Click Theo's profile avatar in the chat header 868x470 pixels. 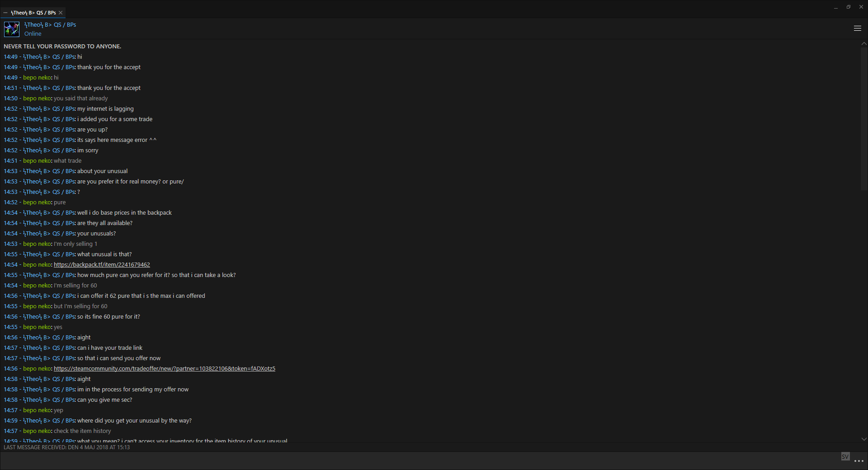coord(12,29)
